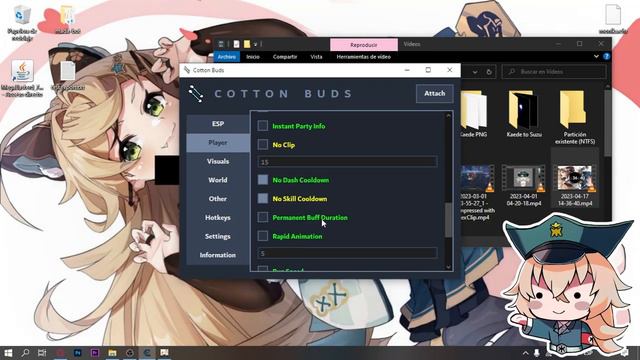Open the World section
640x360 pixels.
point(218,180)
